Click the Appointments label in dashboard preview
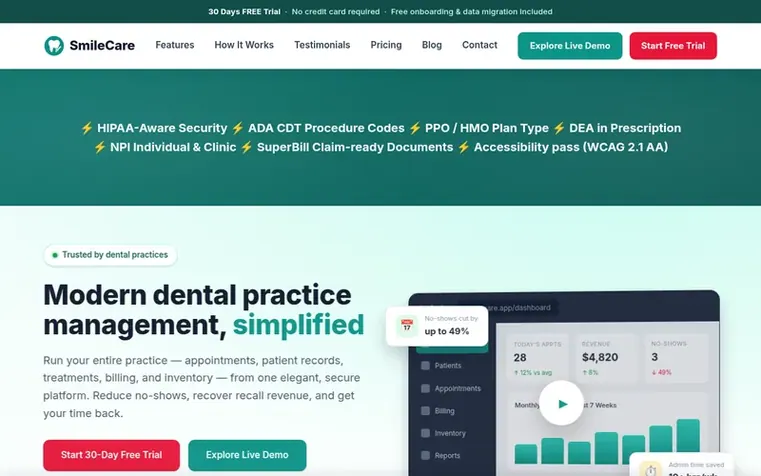The image size is (761, 476). 458,388
